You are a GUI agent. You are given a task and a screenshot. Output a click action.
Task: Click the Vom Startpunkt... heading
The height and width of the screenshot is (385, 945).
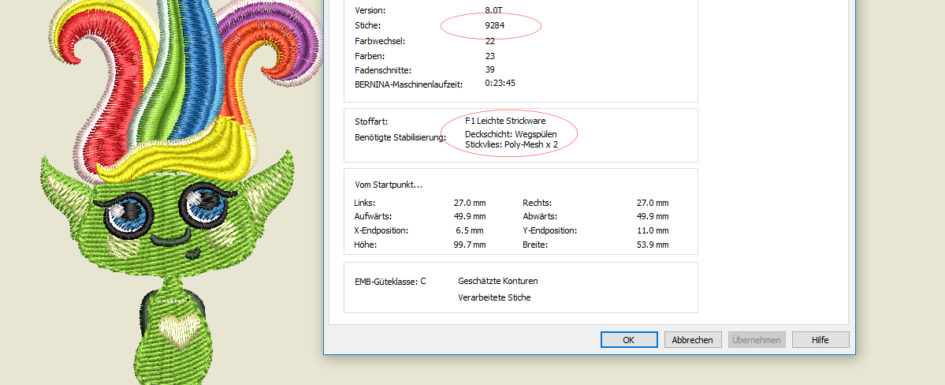(x=389, y=185)
